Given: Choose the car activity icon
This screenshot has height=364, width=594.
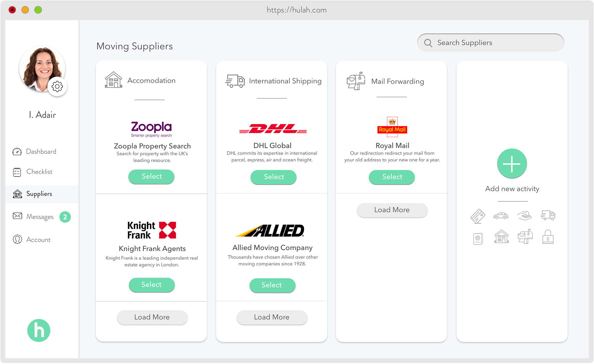Looking at the screenshot, I should tap(501, 216).
